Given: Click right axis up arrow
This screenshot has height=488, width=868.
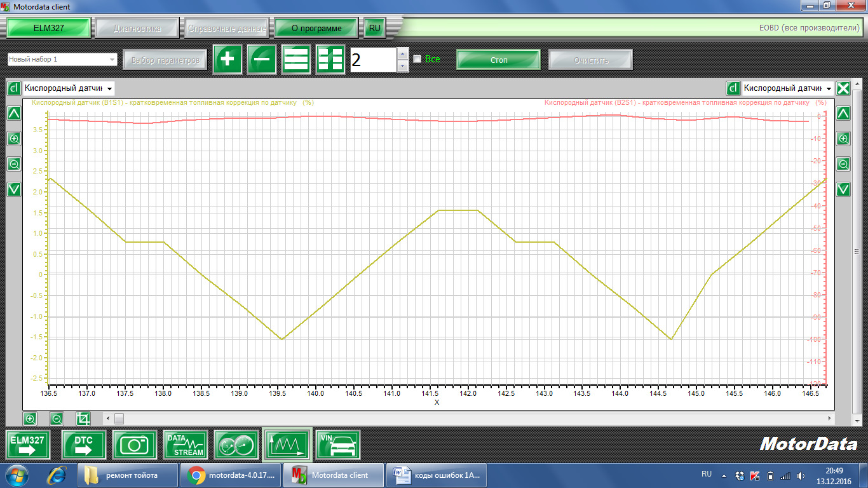Looking at the screenshot, I should 843,113.
